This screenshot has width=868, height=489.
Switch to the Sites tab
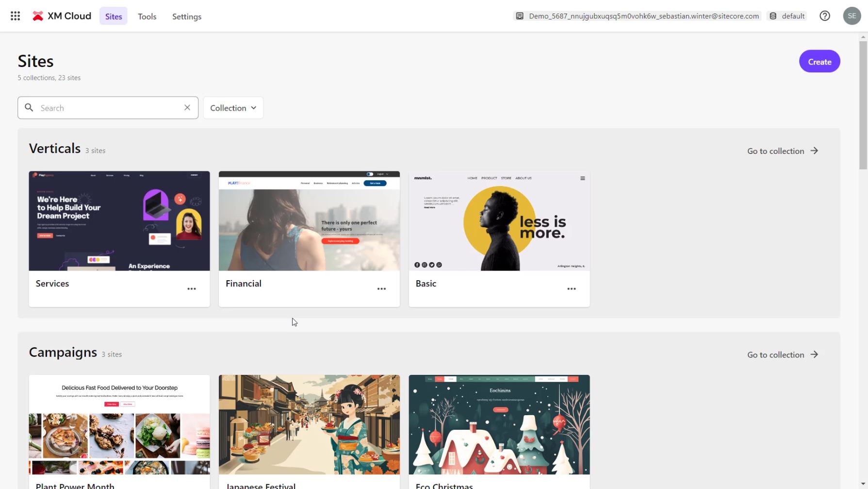[x=114, y=17]
